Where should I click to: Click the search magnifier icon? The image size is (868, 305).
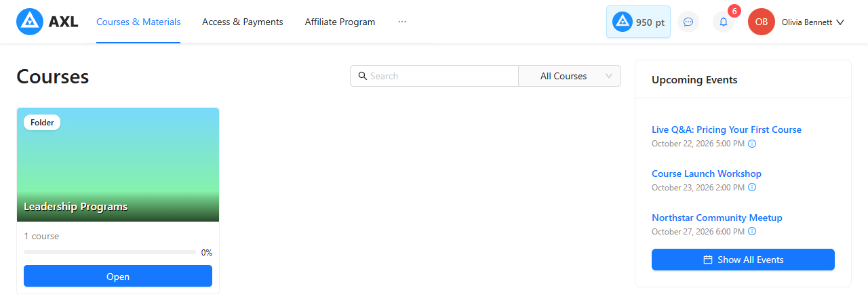(362, 76)
